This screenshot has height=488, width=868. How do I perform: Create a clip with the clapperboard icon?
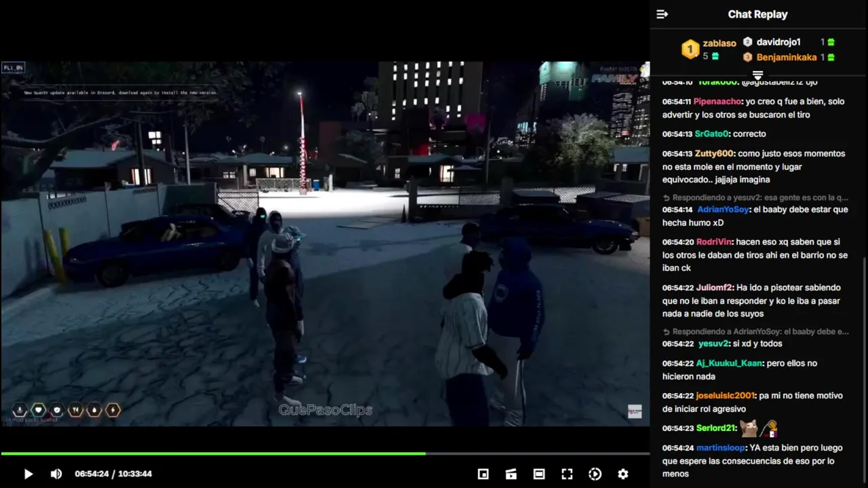point(511,474)
